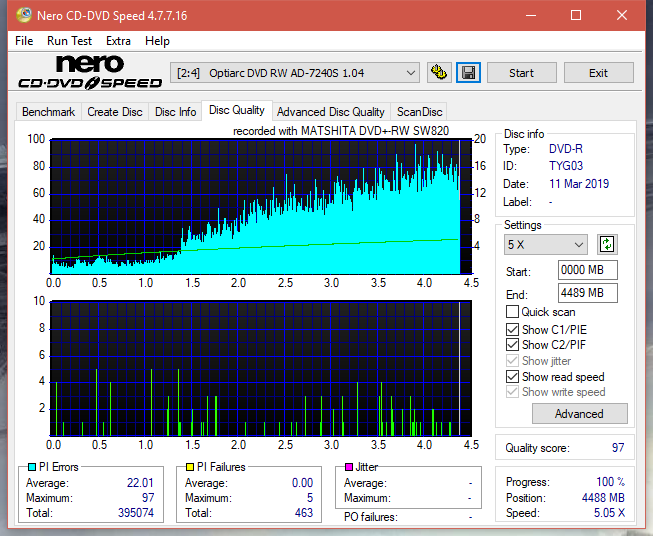Click the Start position field 0000 MB
Viewport: 653px width, 536px height.
(587, 270)
